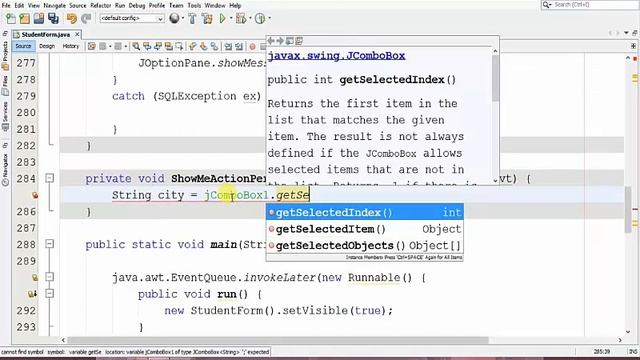Click the Toggle Rectangular Selection icon
The image size is (640, 360).
pyautogui.click(x=179, y=46)
